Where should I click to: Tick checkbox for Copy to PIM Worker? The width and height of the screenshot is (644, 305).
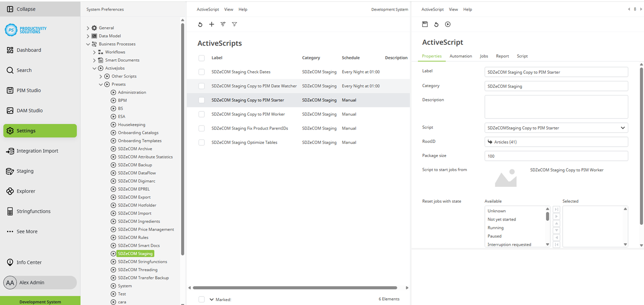[201, 114]
